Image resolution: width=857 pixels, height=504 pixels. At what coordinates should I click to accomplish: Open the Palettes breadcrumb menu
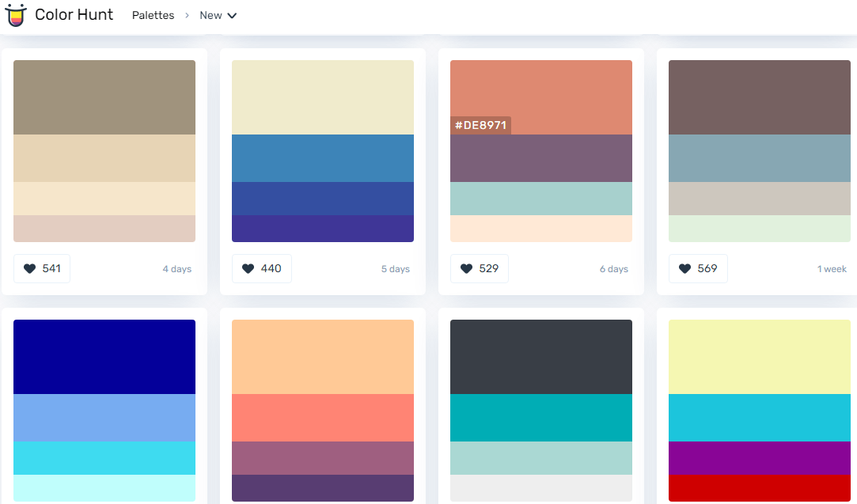pos(153,15)
